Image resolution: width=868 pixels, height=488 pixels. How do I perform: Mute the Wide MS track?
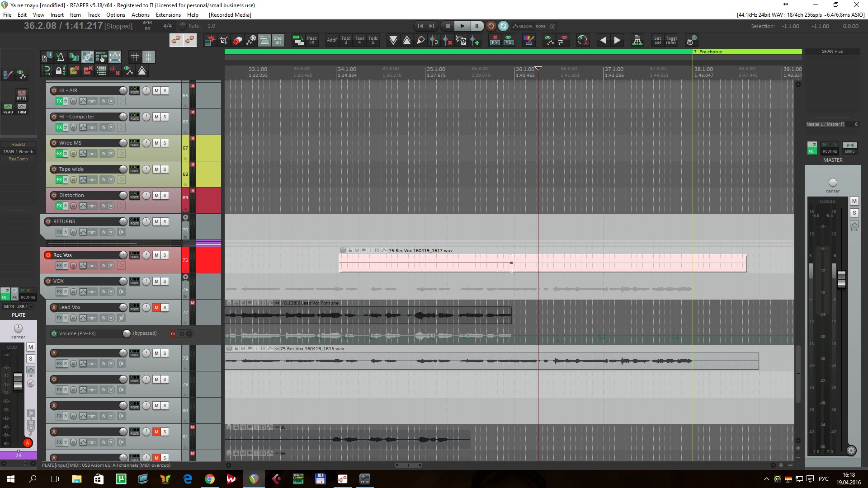(x=156, y=143)
